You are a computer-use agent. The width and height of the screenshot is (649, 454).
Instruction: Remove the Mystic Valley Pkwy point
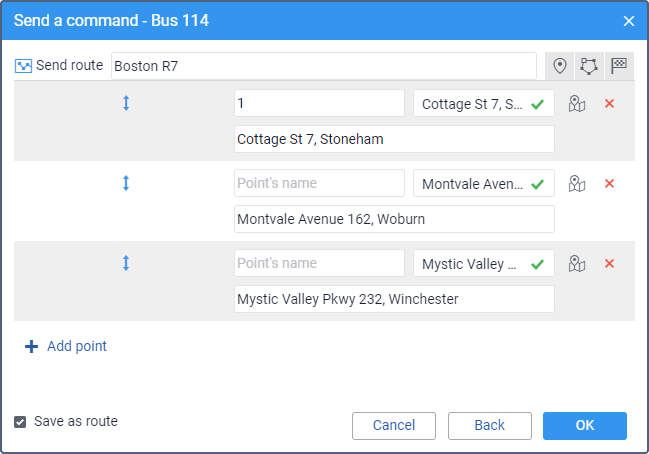pyautogui.click(x=609, y=263)
